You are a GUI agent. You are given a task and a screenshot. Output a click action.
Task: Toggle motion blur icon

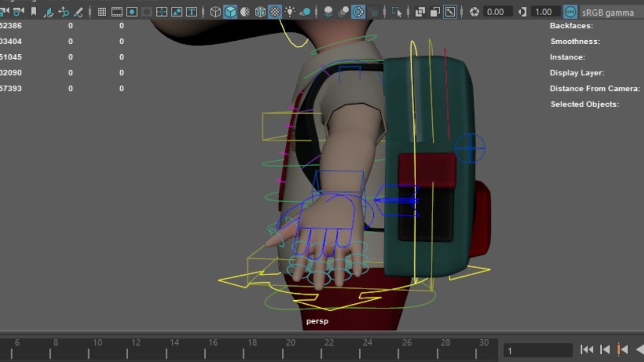coord(344,12)
